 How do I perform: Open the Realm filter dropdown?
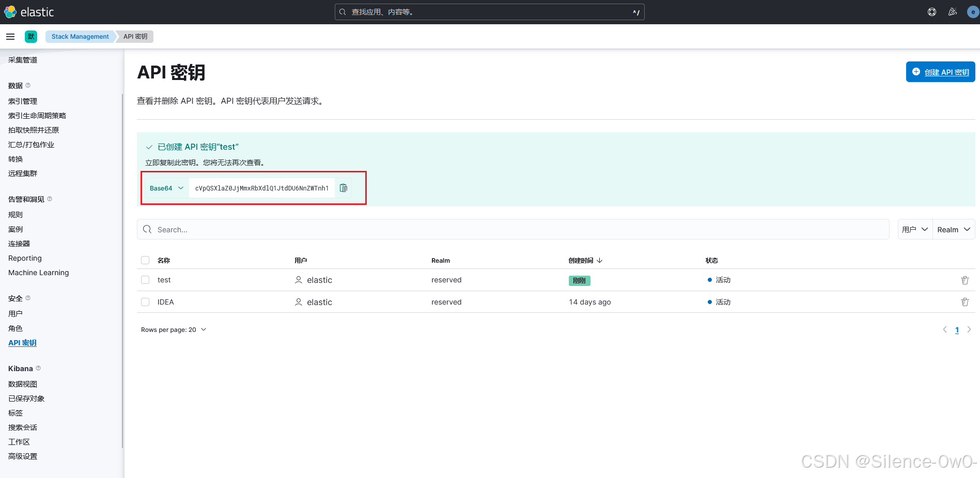(954, 229)
